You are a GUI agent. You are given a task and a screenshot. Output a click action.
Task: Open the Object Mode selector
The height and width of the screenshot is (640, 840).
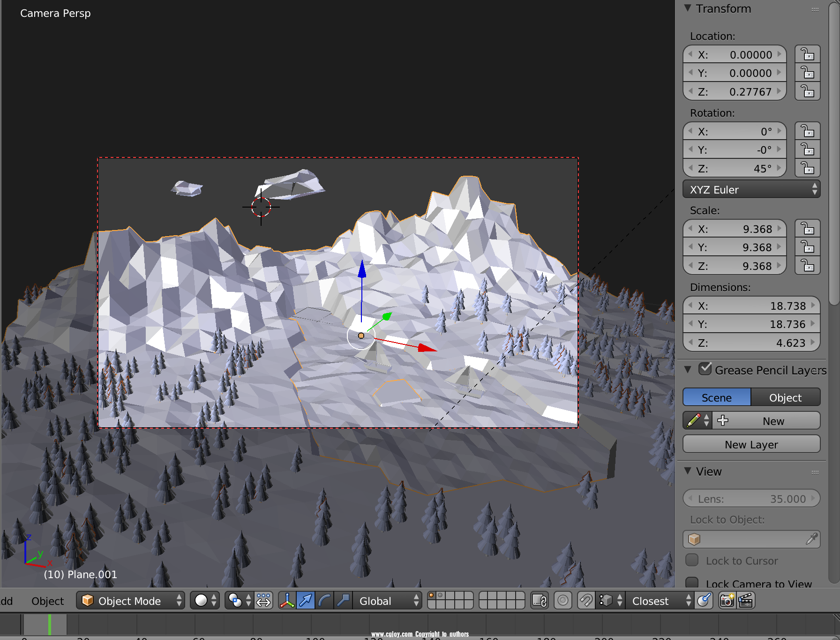131,601
